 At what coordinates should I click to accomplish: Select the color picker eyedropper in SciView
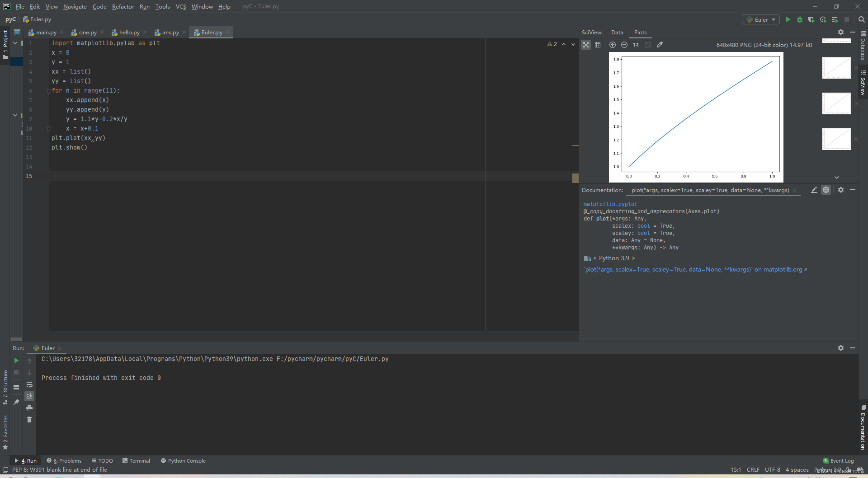(660, 45)
